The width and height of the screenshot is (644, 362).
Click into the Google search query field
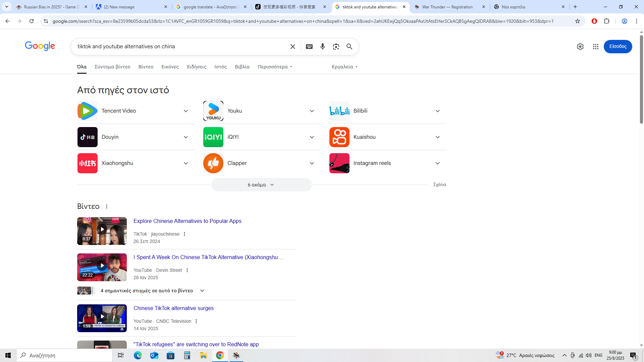pos(181,47)
